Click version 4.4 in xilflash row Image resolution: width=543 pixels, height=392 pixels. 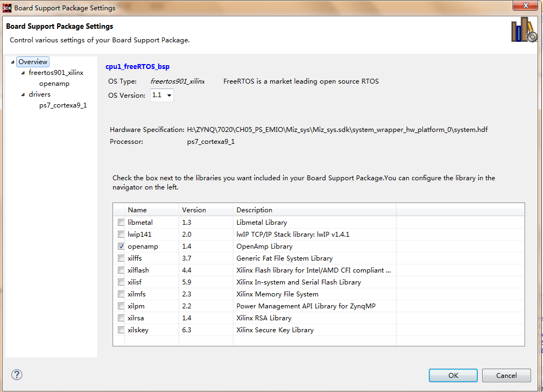(186, 270)
